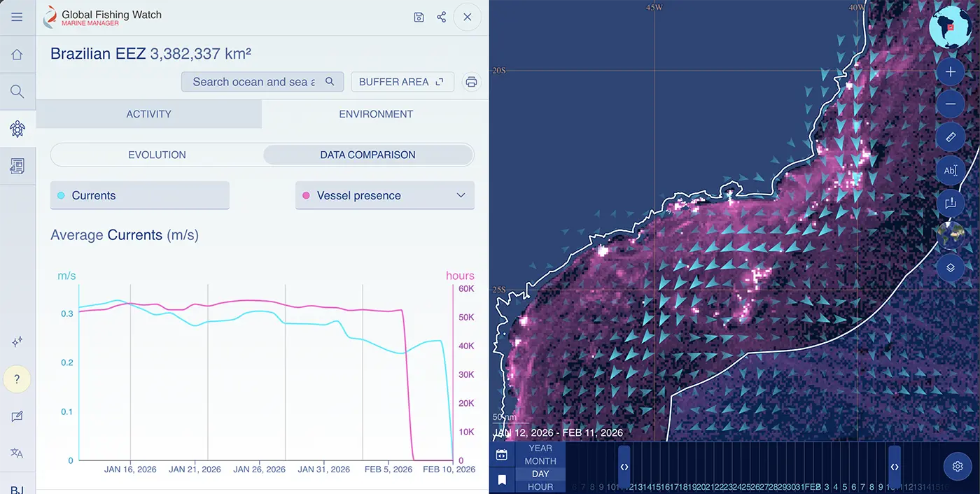Image resolution: width=980 pixels, height=494 pixels.
Task: Print the Brazilian EEZ report
Action: [x=471, y=82]
